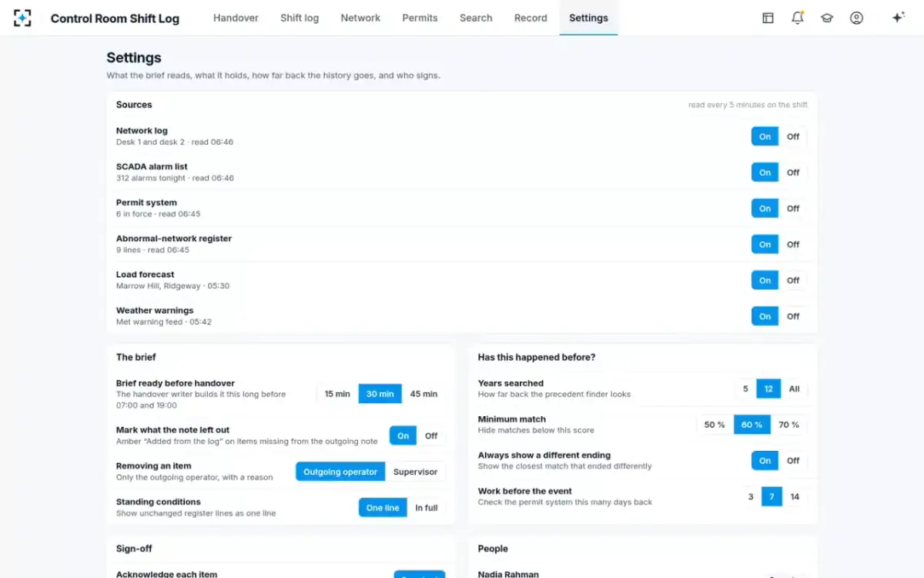This screenshot has width=924, height=578.
Task: Choose One line for standing conditions
Action: [x=383, y=508]
